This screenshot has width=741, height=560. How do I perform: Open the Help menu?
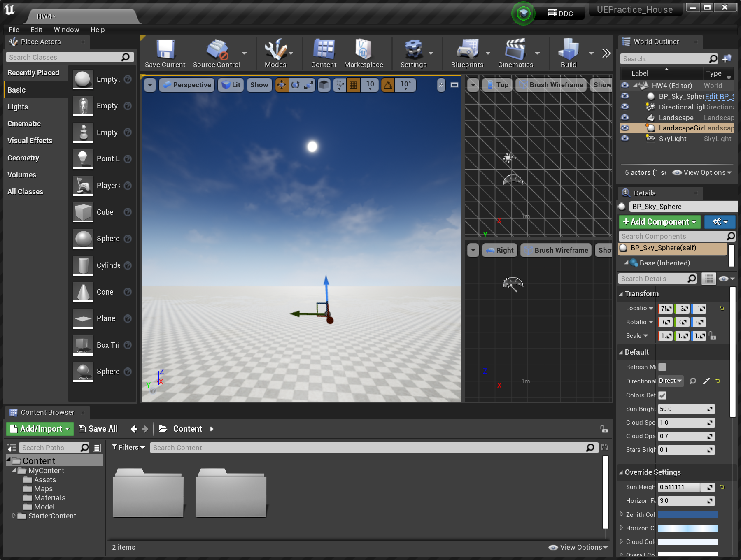tap(98, 30)
